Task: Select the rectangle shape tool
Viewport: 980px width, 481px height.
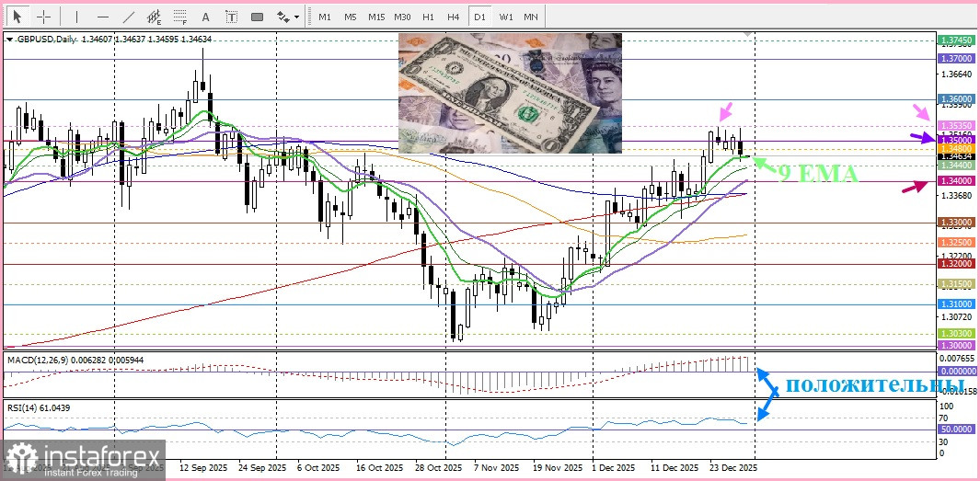Action: [x=257, y=17]
